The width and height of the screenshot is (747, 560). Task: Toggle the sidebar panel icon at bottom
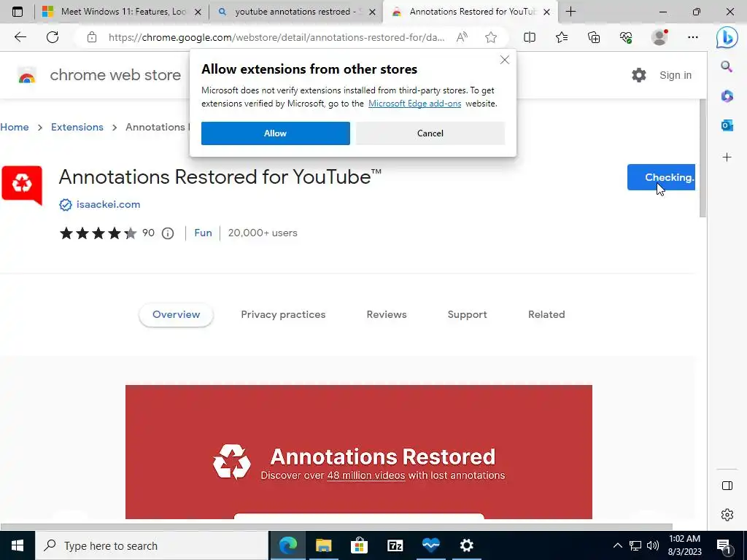point(727,486)
